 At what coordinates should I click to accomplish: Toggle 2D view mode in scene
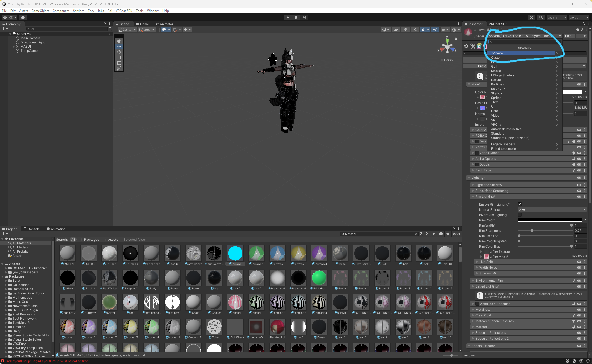pos(396,30)
